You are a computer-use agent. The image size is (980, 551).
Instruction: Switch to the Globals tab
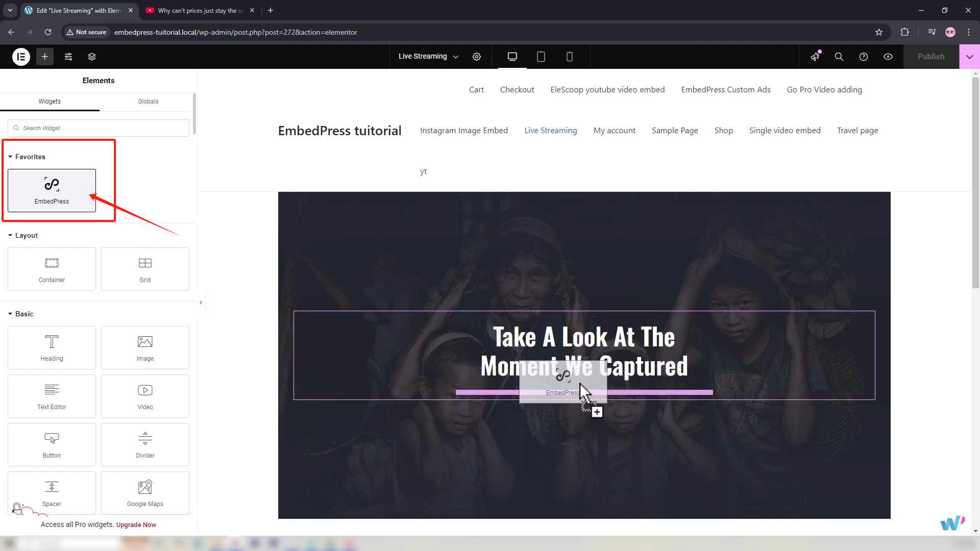pos(148,102)
